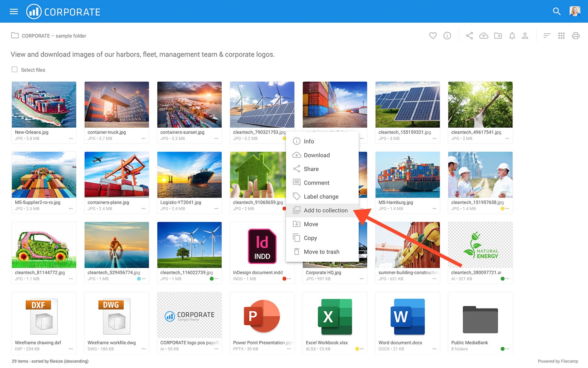Open options menu for containers-sunset.jpg

click(216, 138)
